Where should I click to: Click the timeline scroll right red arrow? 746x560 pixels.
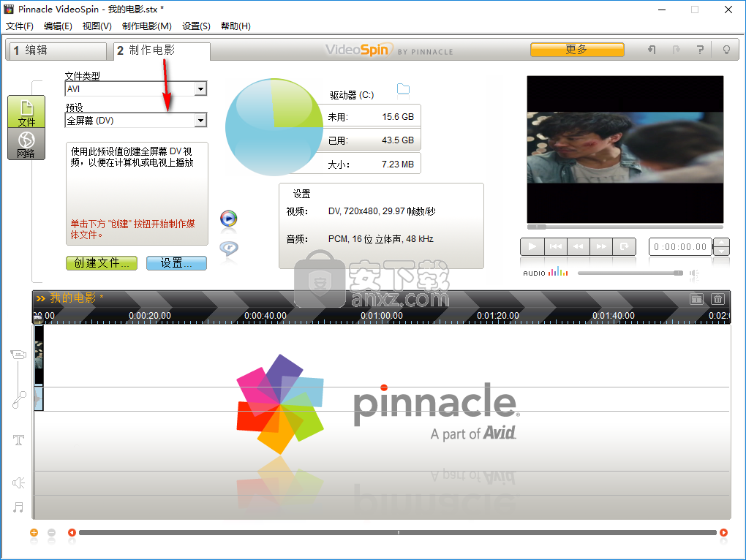723,532
